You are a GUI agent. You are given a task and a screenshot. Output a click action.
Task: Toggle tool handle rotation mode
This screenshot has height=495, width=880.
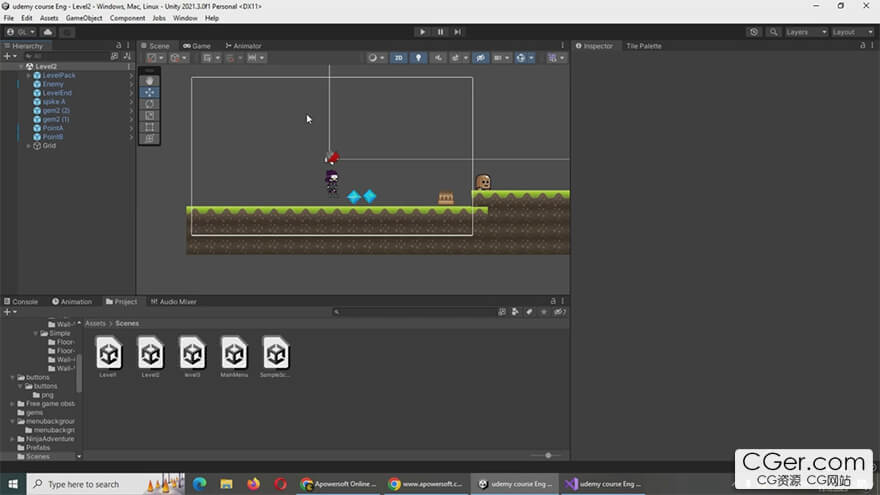pyautogui.click(x=178, y=58)
